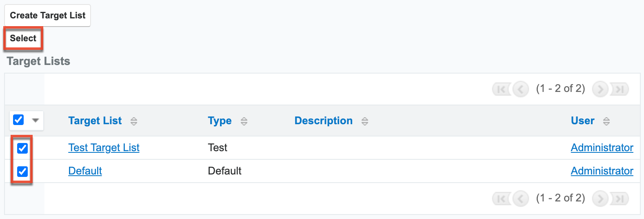This screenshot has height=219, width=644.
Task: Open the Test Target List link
Action: [104, 148]
